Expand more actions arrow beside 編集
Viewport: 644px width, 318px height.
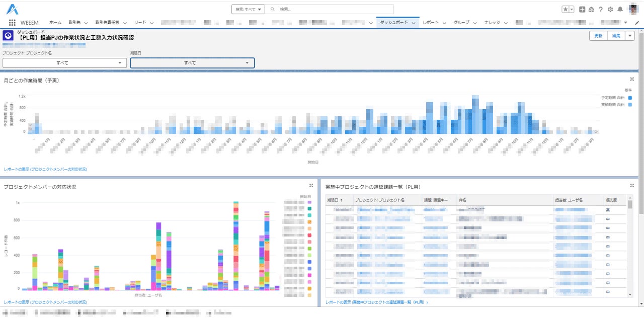click(x=630, y=36)
